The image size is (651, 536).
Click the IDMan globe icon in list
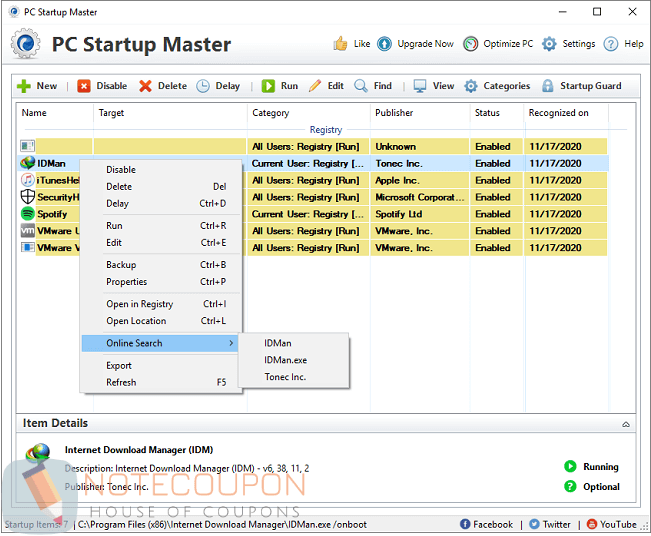[27, 163]
